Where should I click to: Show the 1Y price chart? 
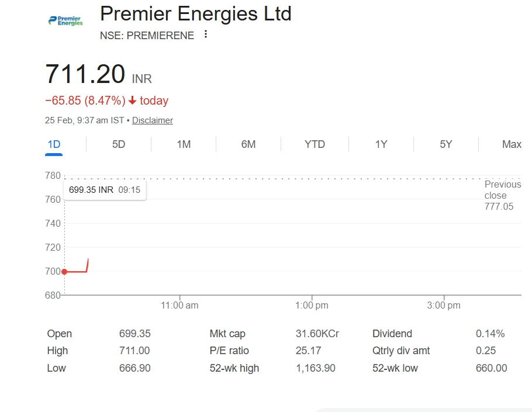[x=381, y=144]
